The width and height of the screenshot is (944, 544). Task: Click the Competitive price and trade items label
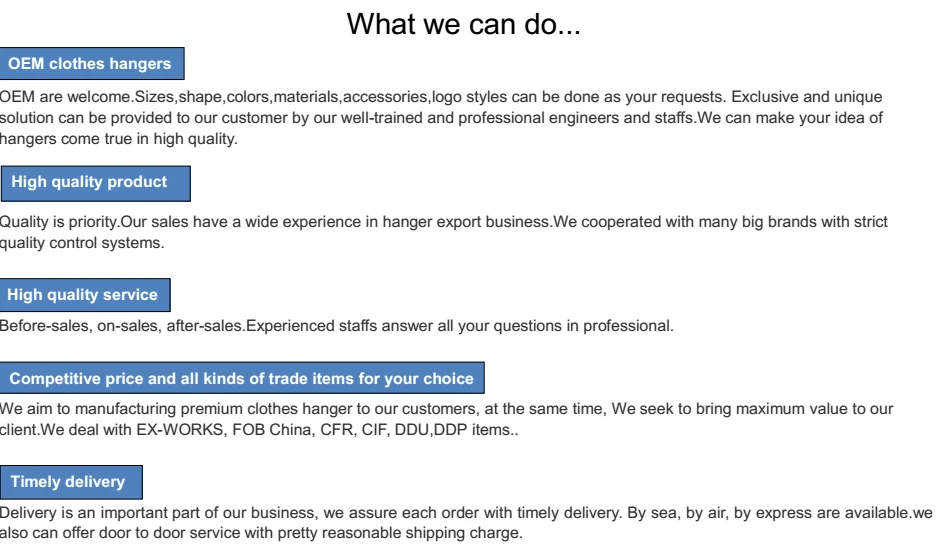coord(241,380)
